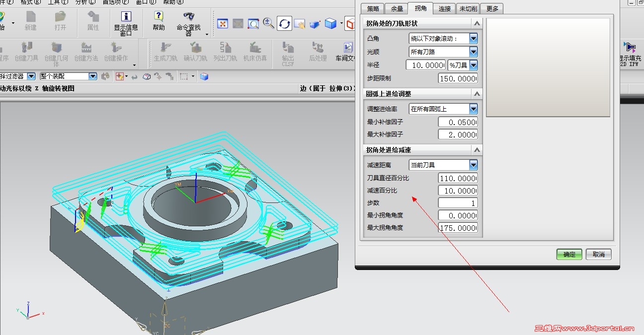Open the 减速距离 dropdown showing 当前刀具
This screenshot has height=335, width=644.
pyautogui.click(x=473, y=165)
